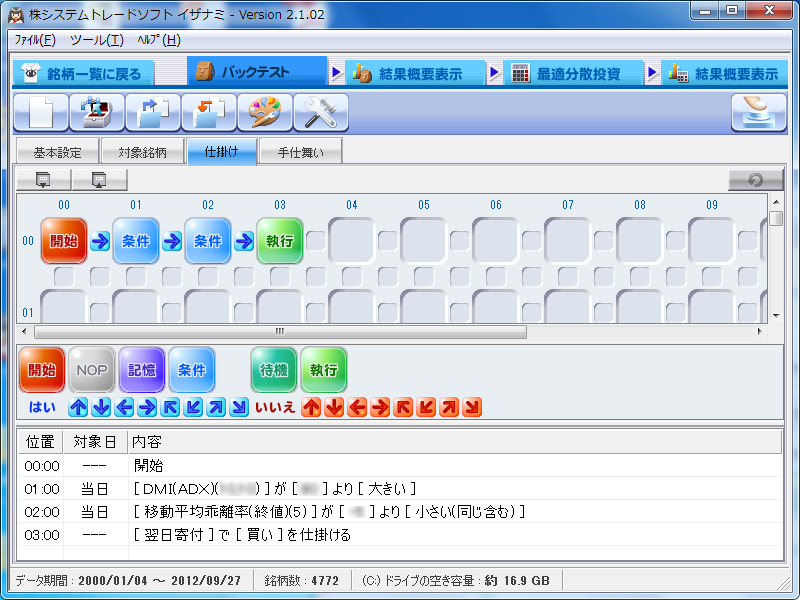Open the 最適分散投資 step

tap(572, 74)
